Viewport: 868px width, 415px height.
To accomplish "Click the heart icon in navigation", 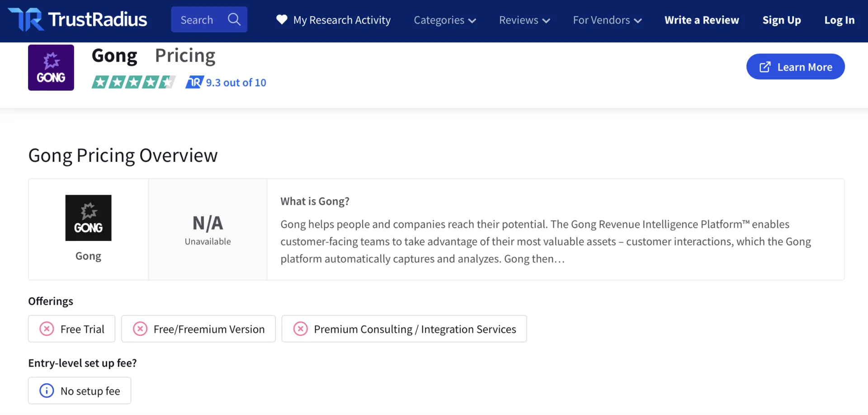I will pos(282,19).
